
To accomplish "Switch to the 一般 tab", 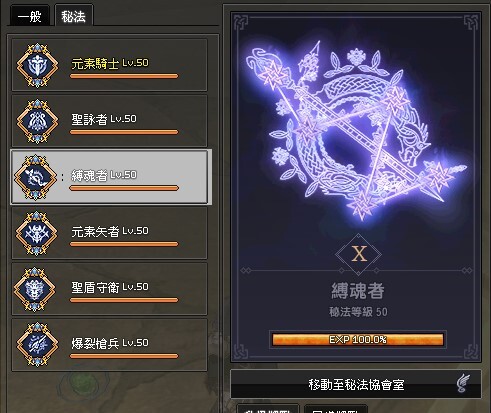I will pyautogui.click(x=30, y=16).
